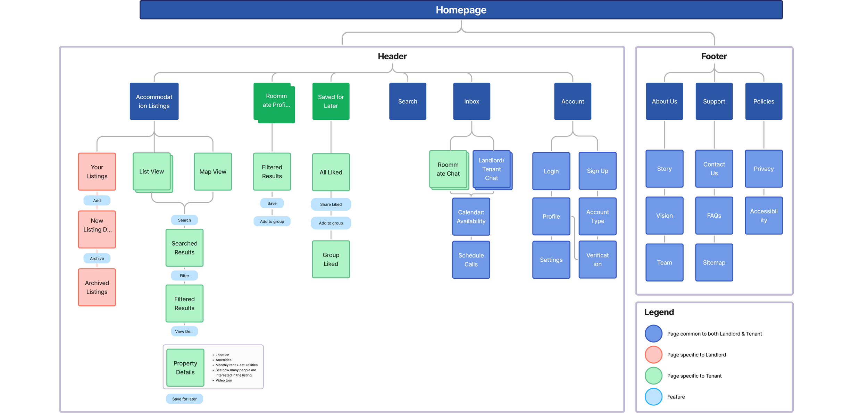This screenshot has height=413, width=868.
Task: Select the FAQs footer page
Action: tap(714, 216)
